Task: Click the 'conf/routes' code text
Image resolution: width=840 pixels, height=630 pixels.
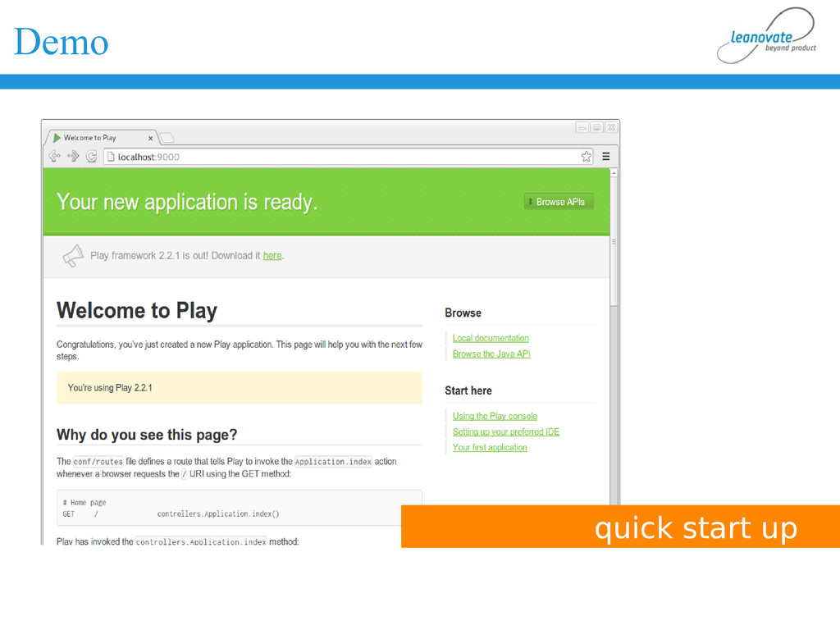Action: pyautogui.click(x=98, y=461)
